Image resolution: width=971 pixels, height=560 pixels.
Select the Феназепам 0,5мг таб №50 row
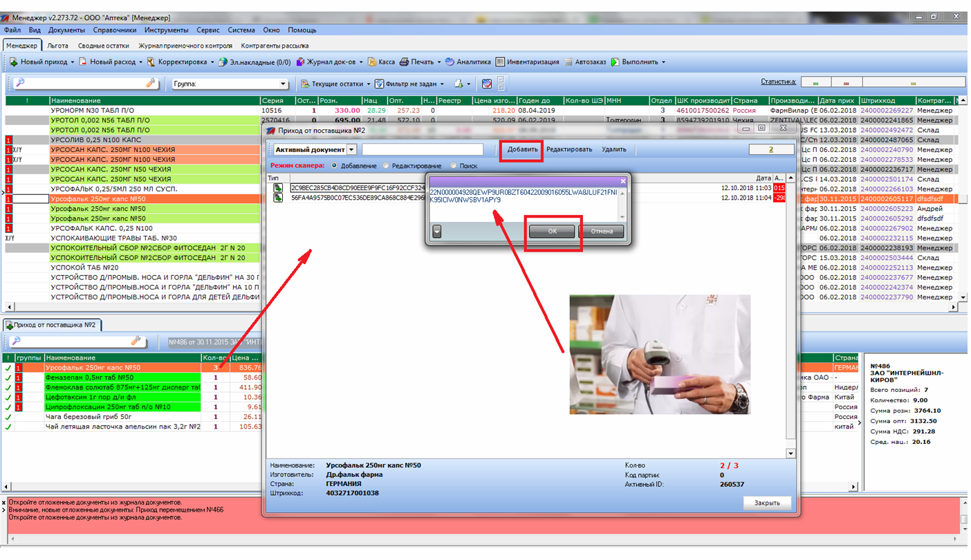[122, 377]
